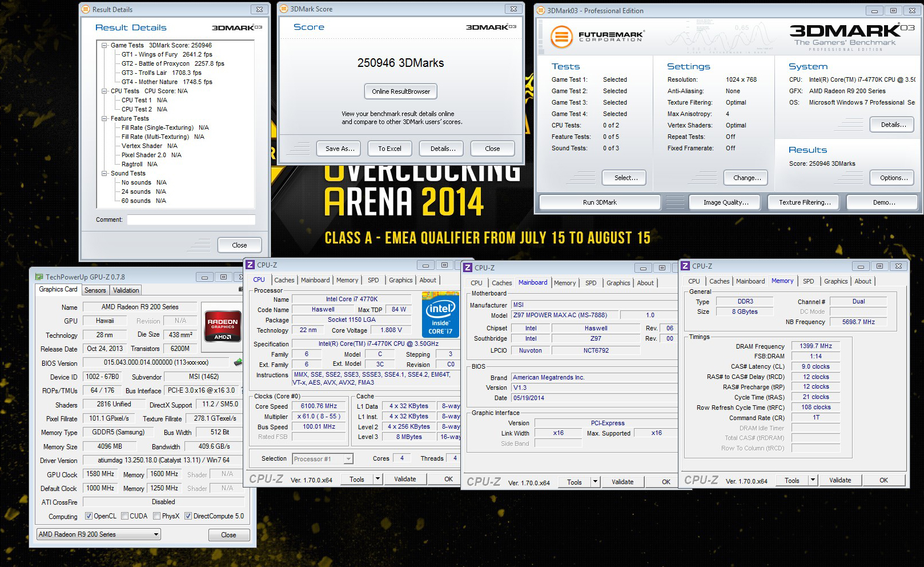Collapse the Game Tests tree node
This screenshot has width=924, height=567.
click(105, 45)
